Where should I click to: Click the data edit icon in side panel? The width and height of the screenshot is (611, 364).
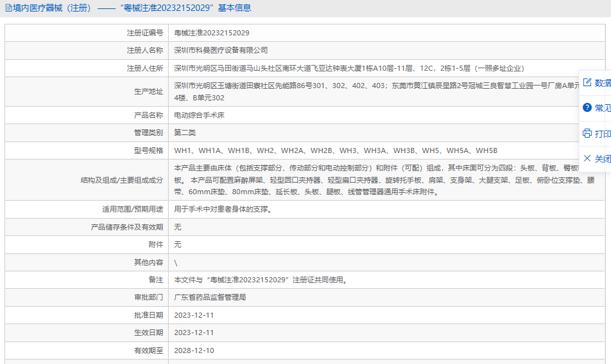tap(587, 82)
